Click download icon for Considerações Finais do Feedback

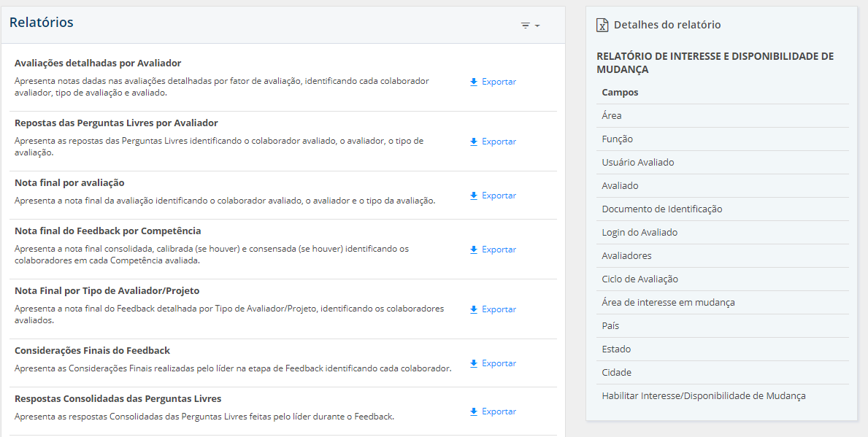coord(474,363)
